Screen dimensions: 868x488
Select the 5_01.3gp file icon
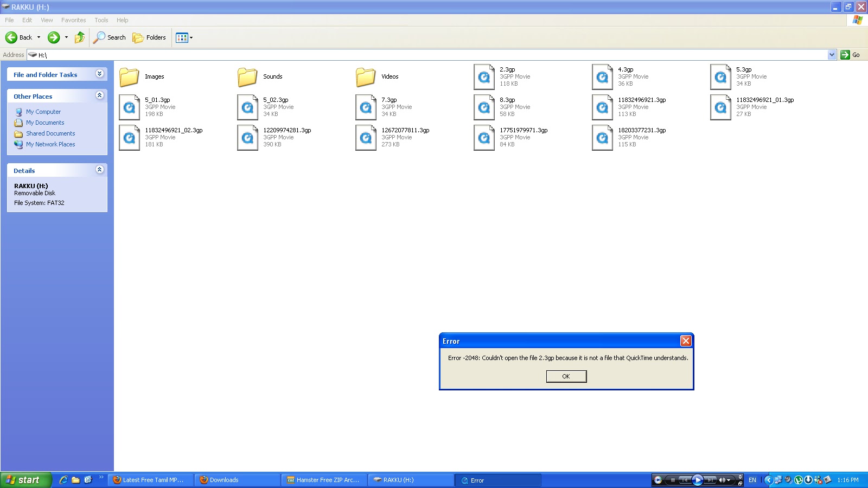click(x=129, y=107)
